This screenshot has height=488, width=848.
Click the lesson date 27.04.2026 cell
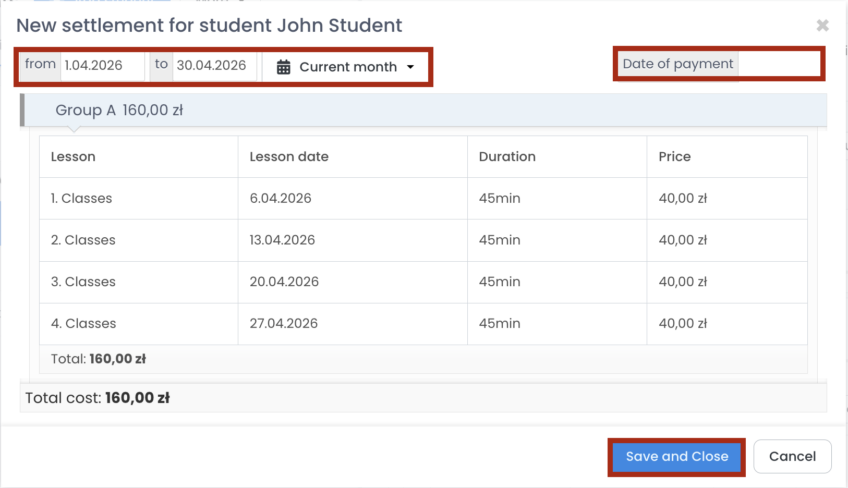(283, 324)
